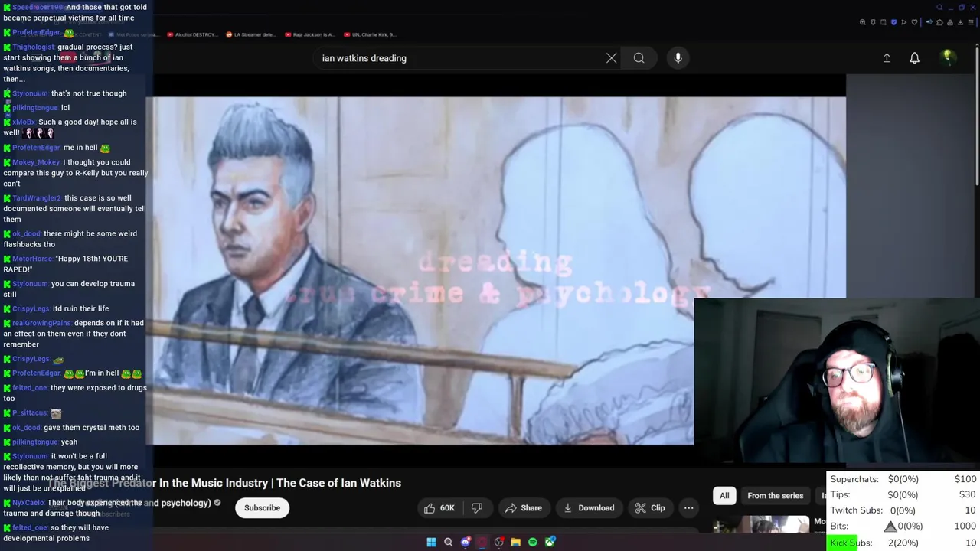Open the Xbox app from the taskbar
The width and height of the screenshot is (980, 551).
tap(550, 542)
